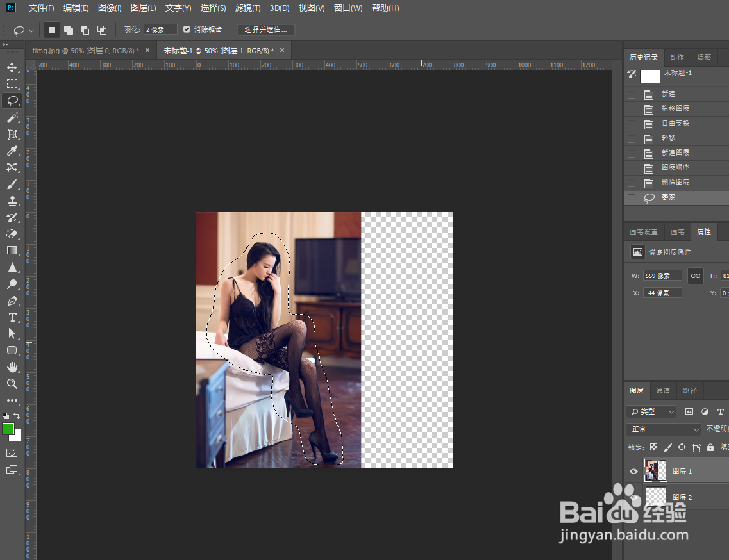Click Add to Selection mode button
Screen dimensions: 729x560
(x=69, y=30)
